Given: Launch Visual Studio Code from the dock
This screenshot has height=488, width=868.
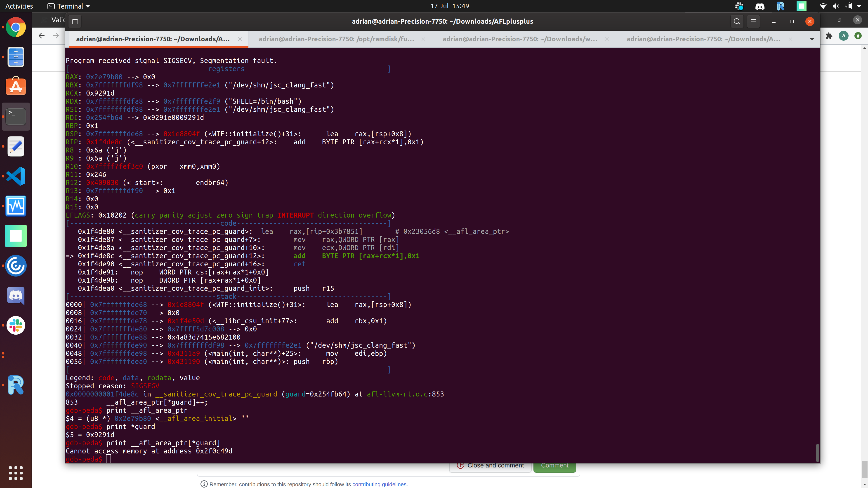Looking at the screenshot, I should 16,176.
